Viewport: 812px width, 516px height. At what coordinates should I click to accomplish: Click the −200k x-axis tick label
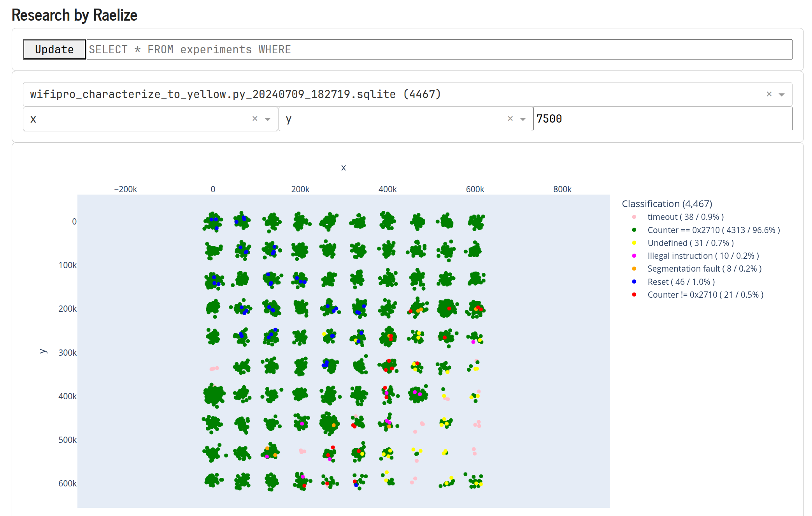125,189
